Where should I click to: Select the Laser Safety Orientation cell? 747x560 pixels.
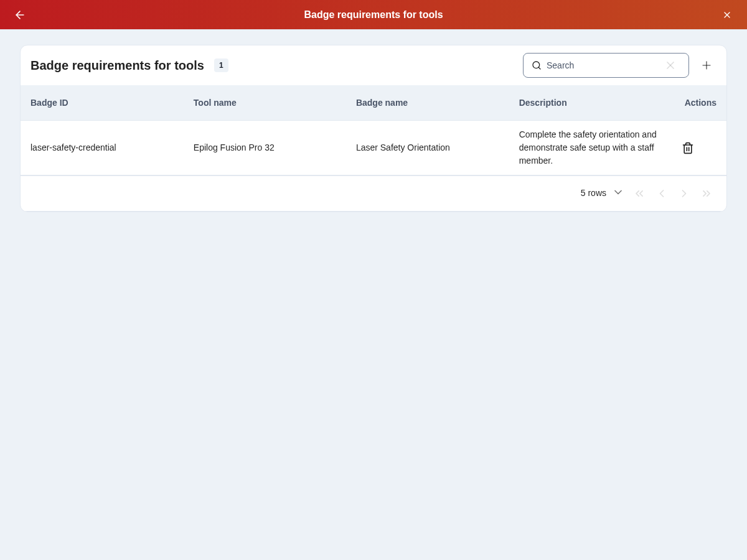coord(403,147)
